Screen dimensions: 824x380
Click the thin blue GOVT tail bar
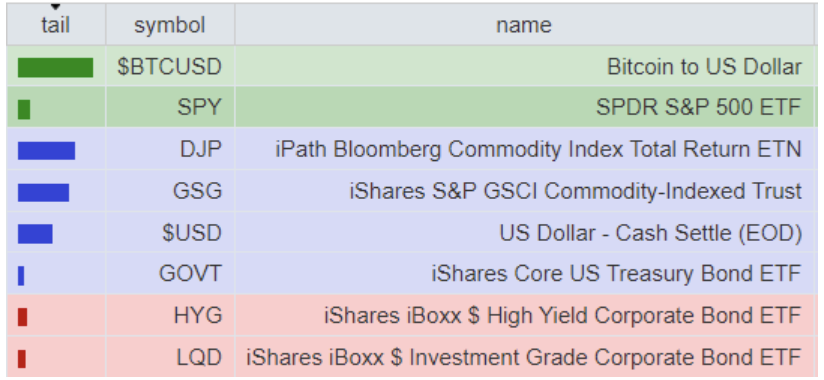coord(21,275)
